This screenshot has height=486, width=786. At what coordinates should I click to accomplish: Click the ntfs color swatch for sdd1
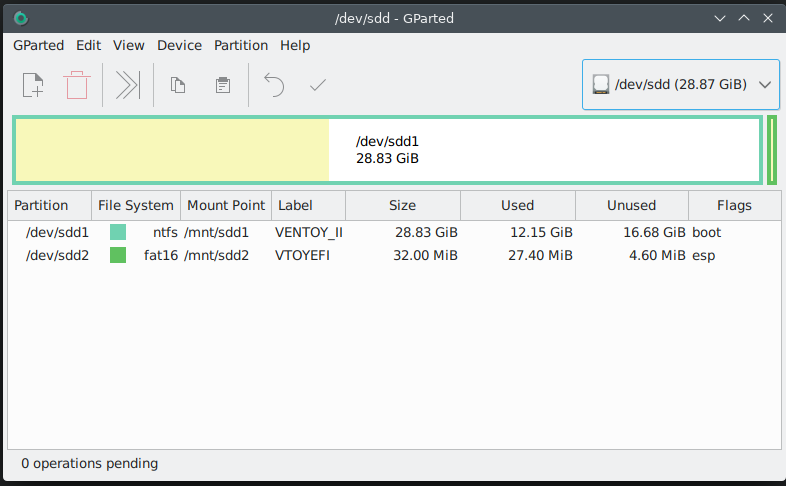(118, 232)
